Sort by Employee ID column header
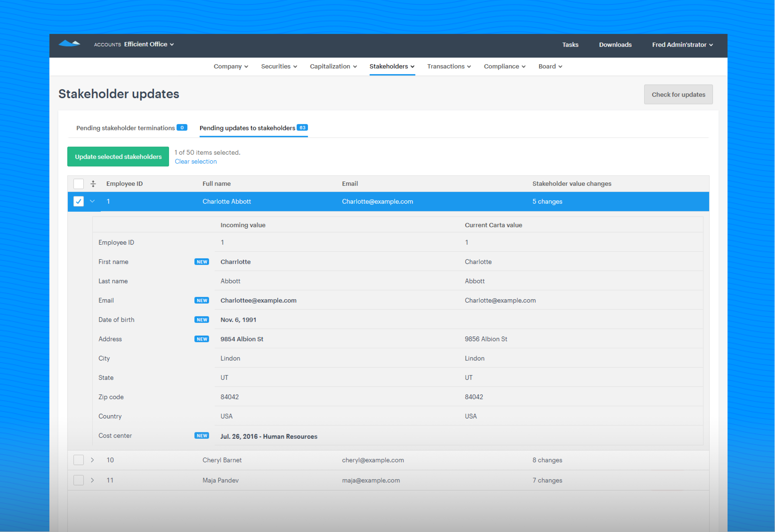 pos(124,184)
